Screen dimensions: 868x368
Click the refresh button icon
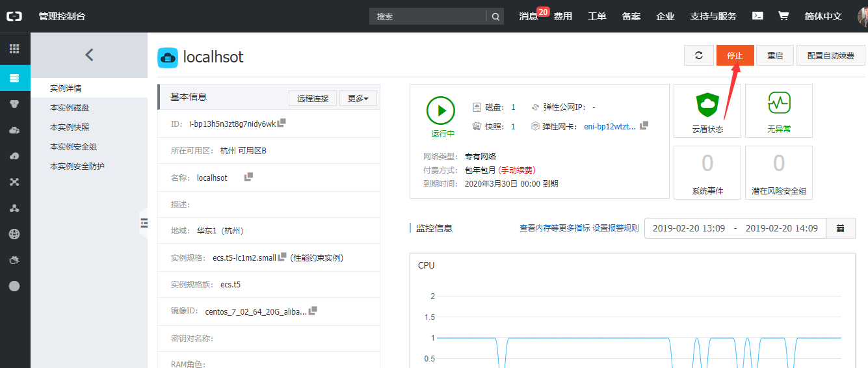(699, 55)
